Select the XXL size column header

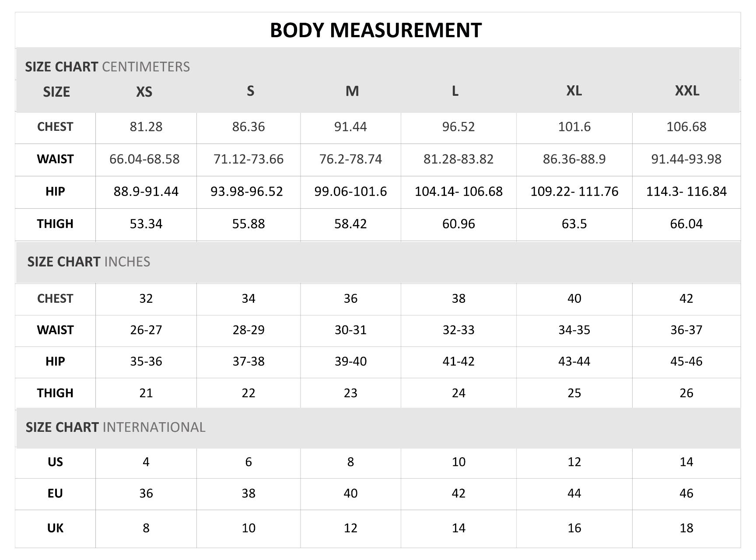point(686,91)
